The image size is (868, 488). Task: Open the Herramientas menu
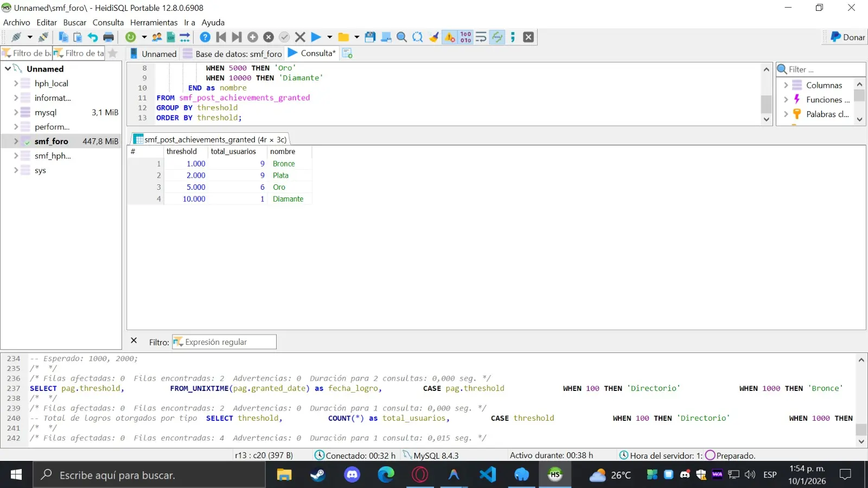click(x=154, y=22)
